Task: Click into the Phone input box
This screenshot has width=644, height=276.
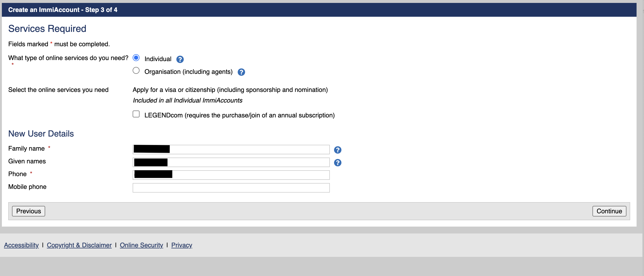Action: tap(231, 175)
